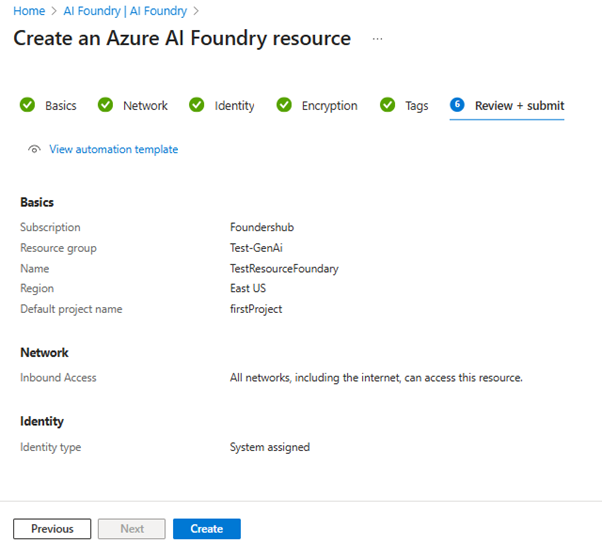Click the Network green checkmark icon

105,105
